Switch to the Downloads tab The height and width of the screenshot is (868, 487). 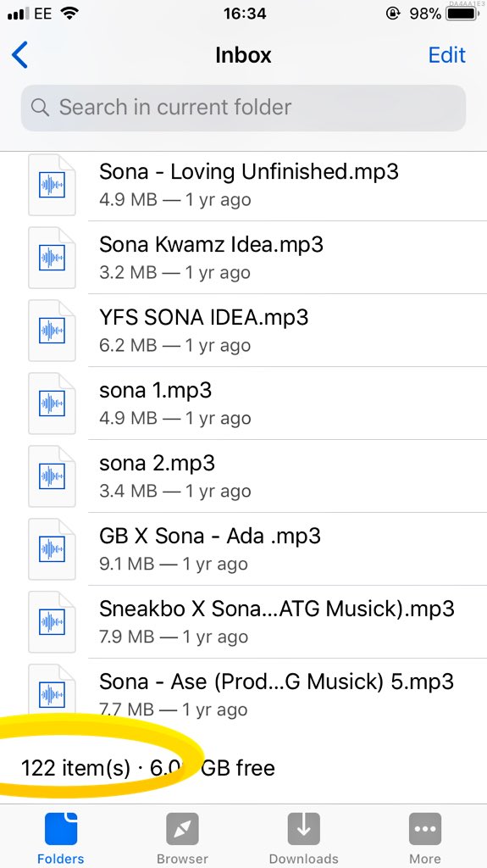pos(304,837)
